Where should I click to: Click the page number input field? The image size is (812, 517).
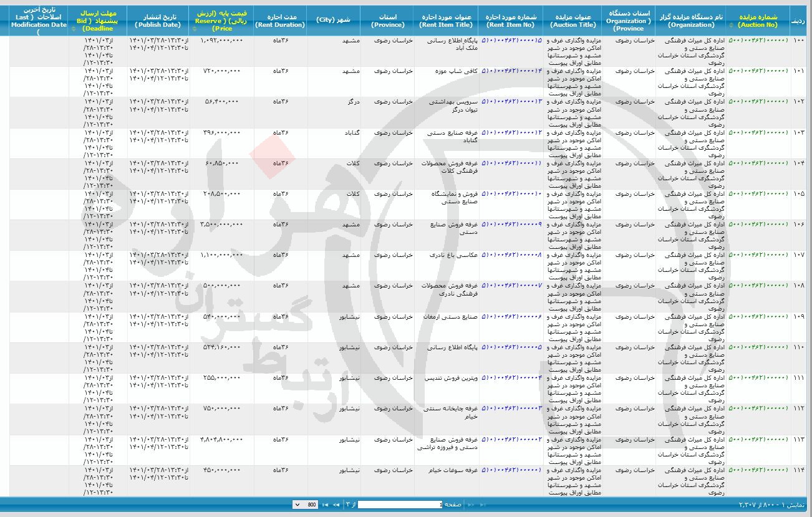coord(400,505)
